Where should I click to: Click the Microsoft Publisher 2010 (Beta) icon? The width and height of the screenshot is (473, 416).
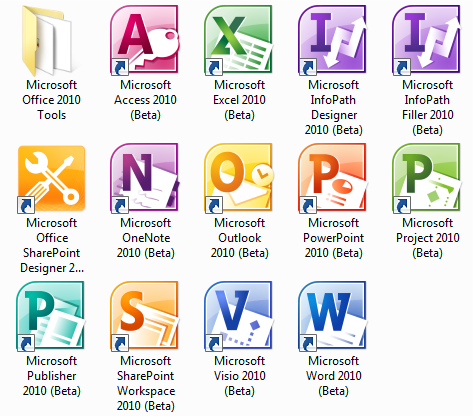click(51, 316)
